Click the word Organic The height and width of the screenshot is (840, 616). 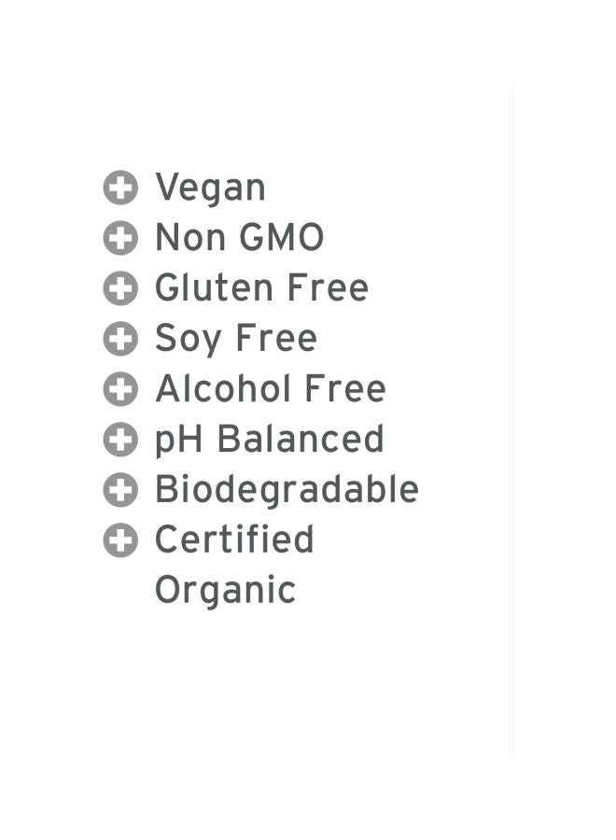pos(225,591)
